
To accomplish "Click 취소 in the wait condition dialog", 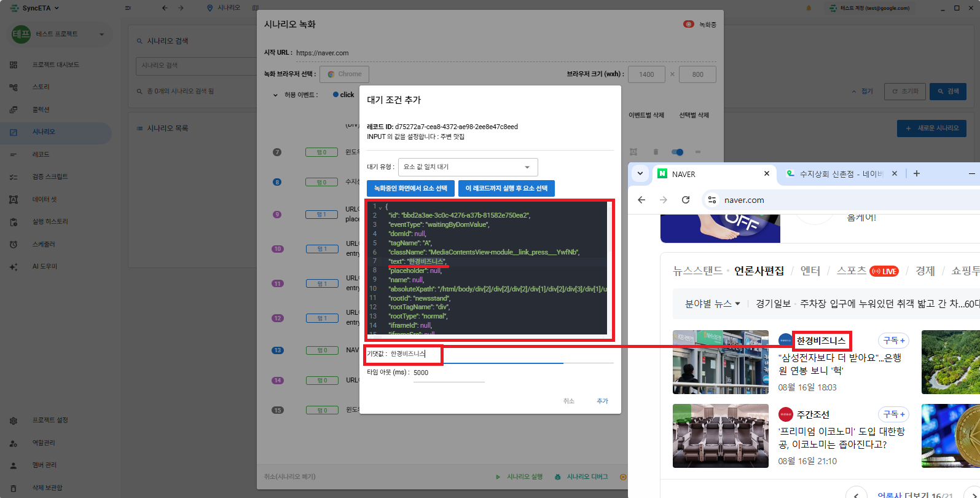I will click(569, 401).
